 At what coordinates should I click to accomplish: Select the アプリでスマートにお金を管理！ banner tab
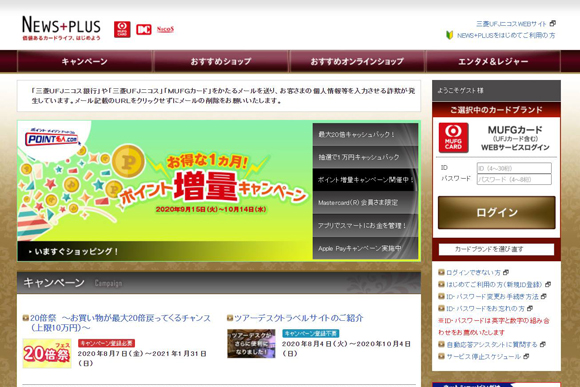365,225
